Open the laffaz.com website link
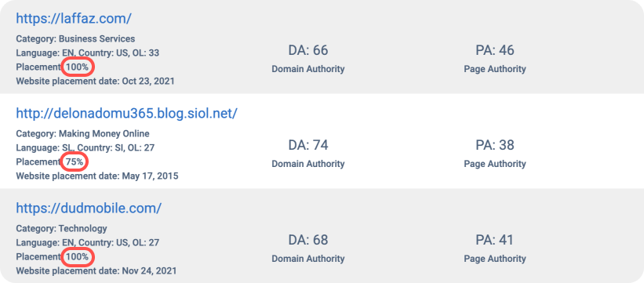Screen dimensions: 644x283 click(74, 19)
